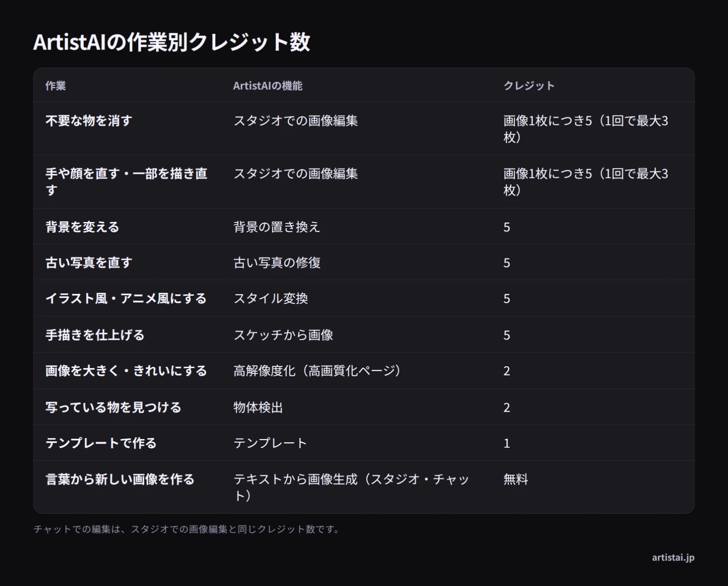
Task: Click the credit value 5 for 古い写真を直す
Action: pos(507,263)
